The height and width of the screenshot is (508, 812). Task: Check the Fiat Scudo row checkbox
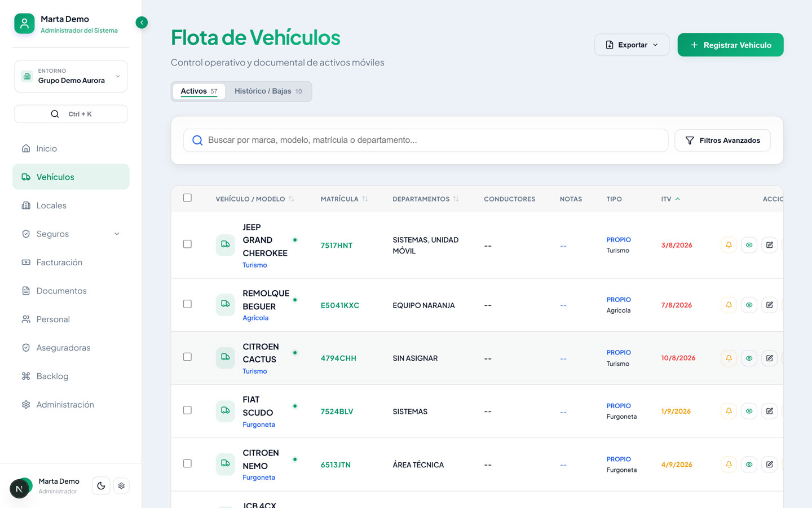click(x=187, y=410)
